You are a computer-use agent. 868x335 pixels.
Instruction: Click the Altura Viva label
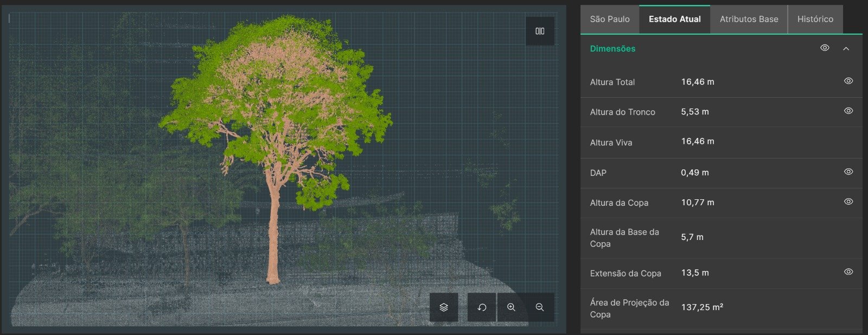click(x=611, y=142)
